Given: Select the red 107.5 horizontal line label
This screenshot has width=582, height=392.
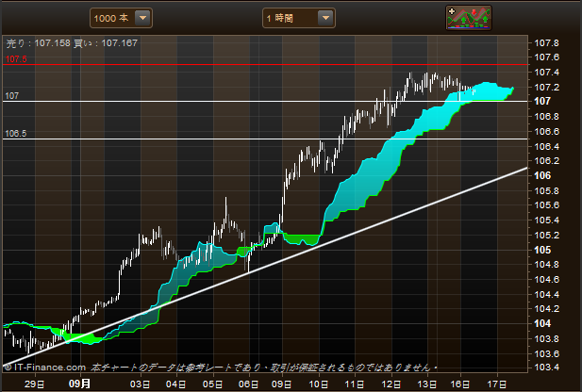Looking at the screenshot, I should pos(16,59).
